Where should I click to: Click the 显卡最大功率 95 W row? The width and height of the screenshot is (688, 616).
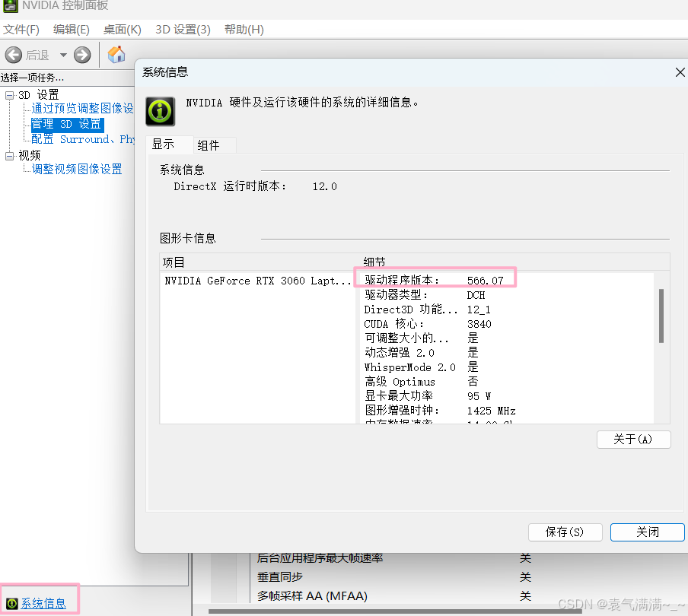point(428,396)
